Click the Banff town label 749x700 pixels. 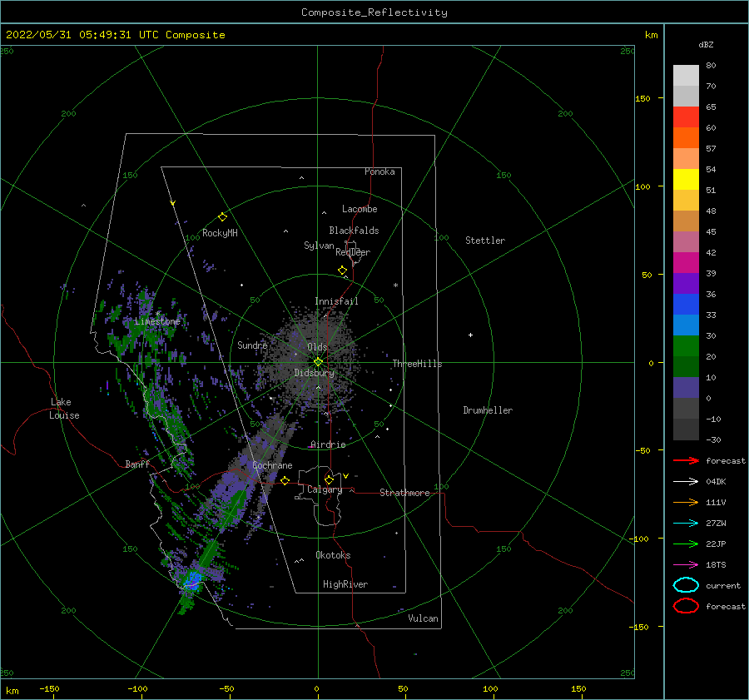click(x=137, y=464)
